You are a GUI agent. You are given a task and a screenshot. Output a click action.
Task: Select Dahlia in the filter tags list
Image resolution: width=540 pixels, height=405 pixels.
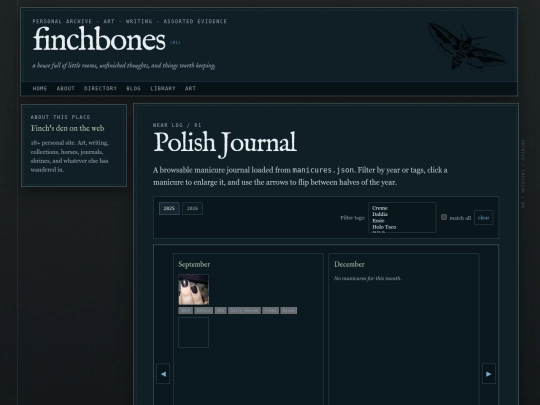click(380, 214)
